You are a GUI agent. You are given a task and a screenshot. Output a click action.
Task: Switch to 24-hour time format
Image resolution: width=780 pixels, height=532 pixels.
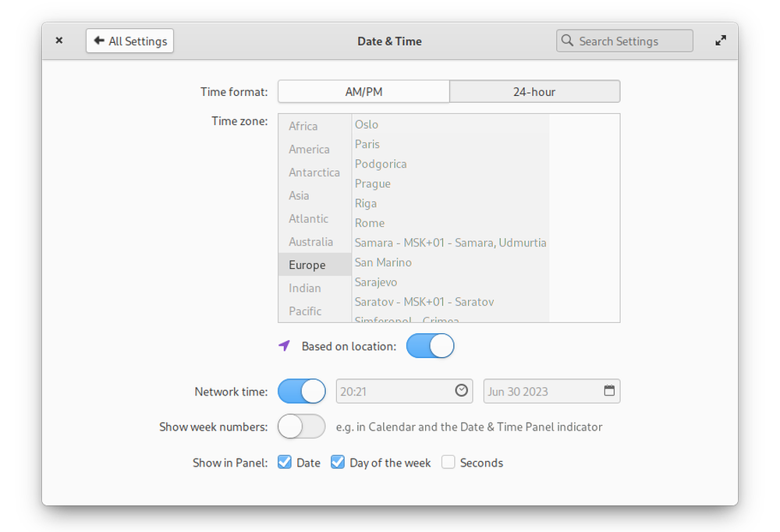534,91
